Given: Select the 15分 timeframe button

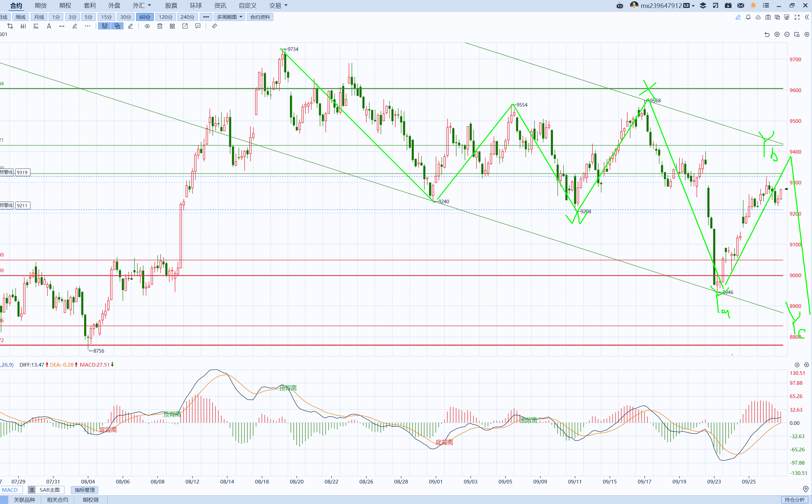Looking at the screenshot, I should [106, 17].
